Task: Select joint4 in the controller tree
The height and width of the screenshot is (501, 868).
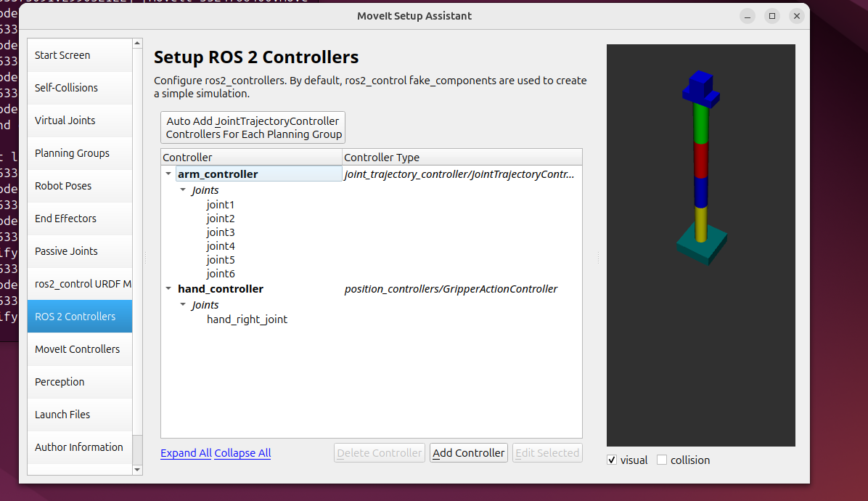Action: coord(221,246)
